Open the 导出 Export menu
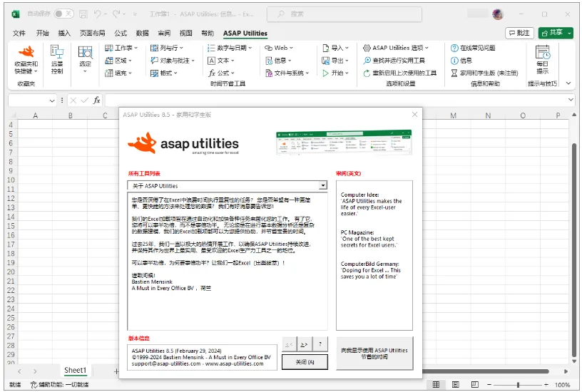This screenshot has height=392, width=582. coord(335,61)
